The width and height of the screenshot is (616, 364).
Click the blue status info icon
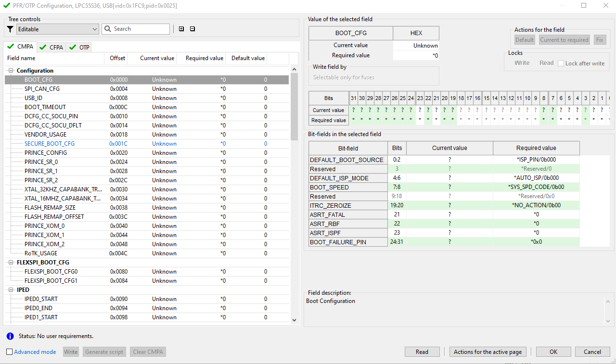coord(10,336)
